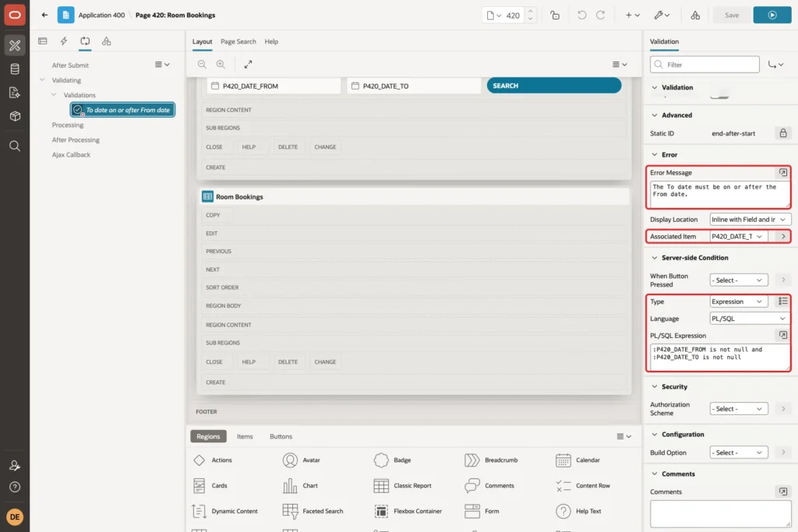The width and height of the screenshot is (798, 532).
Task: Undo the last change
Action: click(x=581, y=16)
